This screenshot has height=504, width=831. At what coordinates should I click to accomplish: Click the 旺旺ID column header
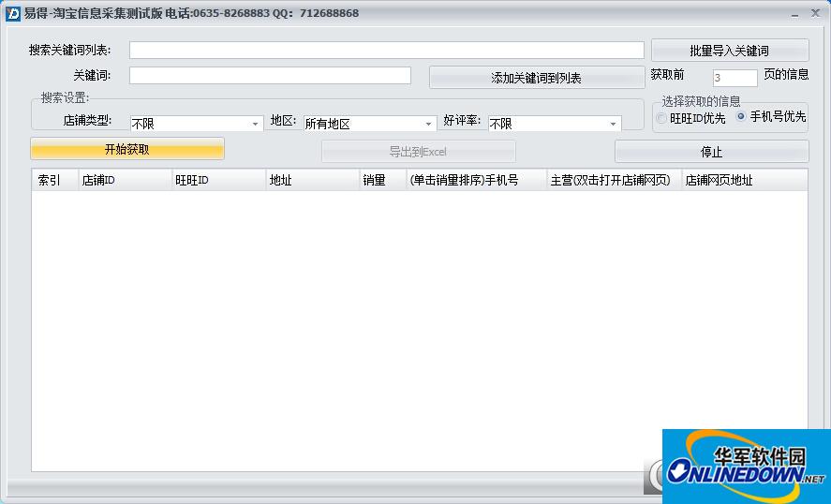[x=219, y=180]
